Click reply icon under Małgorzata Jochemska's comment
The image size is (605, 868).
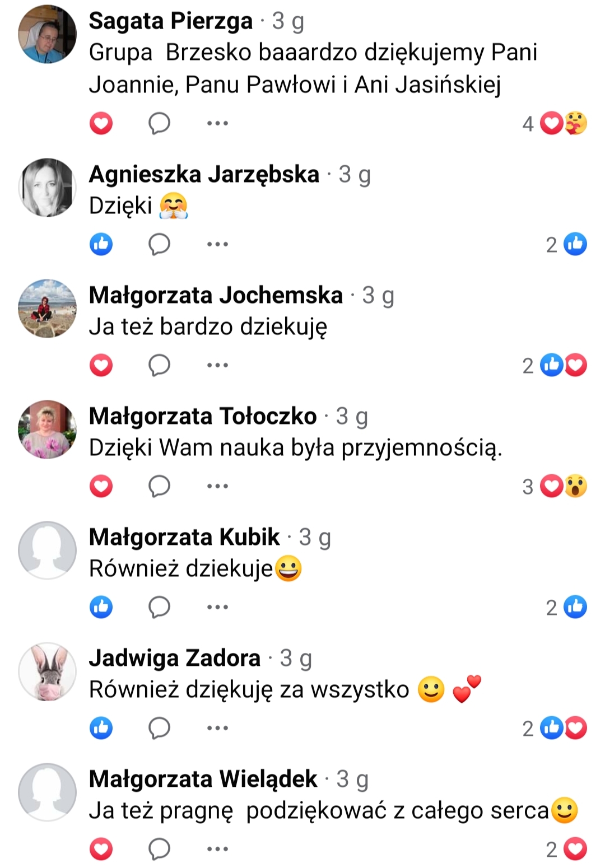pyautogui.click(x=159, y=365)
